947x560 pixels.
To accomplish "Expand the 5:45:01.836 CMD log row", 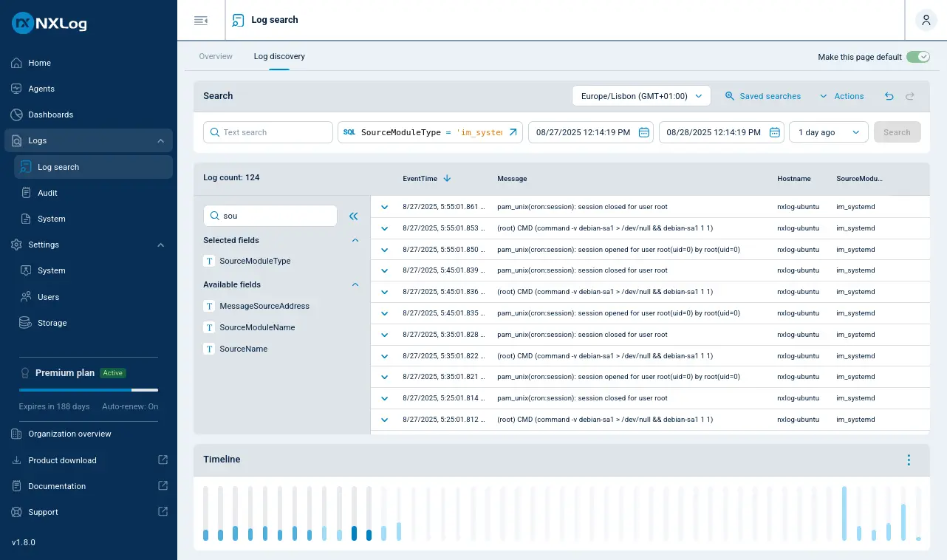I will [384, 292].
